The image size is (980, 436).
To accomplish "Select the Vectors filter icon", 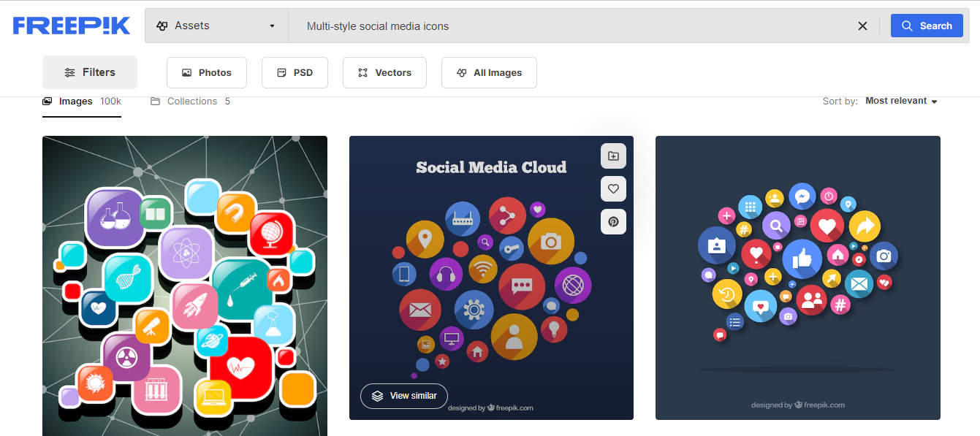I will (x=363, y=72).
